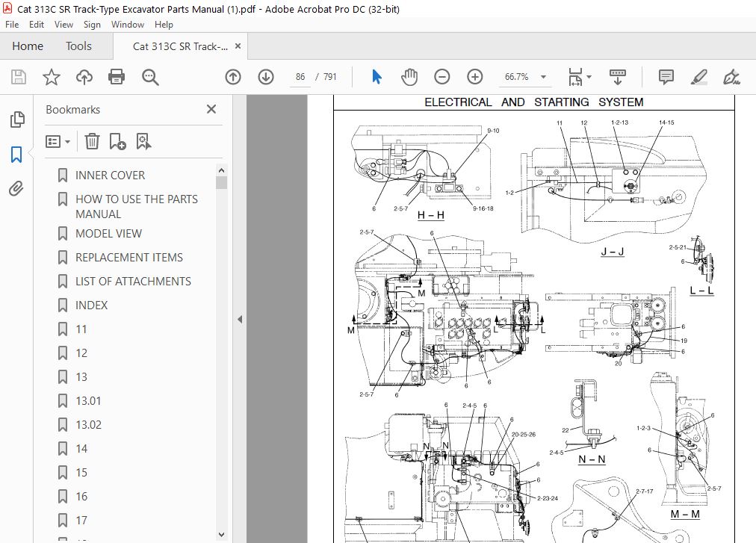Open the page thumbnails panel
Screen dimensions: 756x543
17,120
